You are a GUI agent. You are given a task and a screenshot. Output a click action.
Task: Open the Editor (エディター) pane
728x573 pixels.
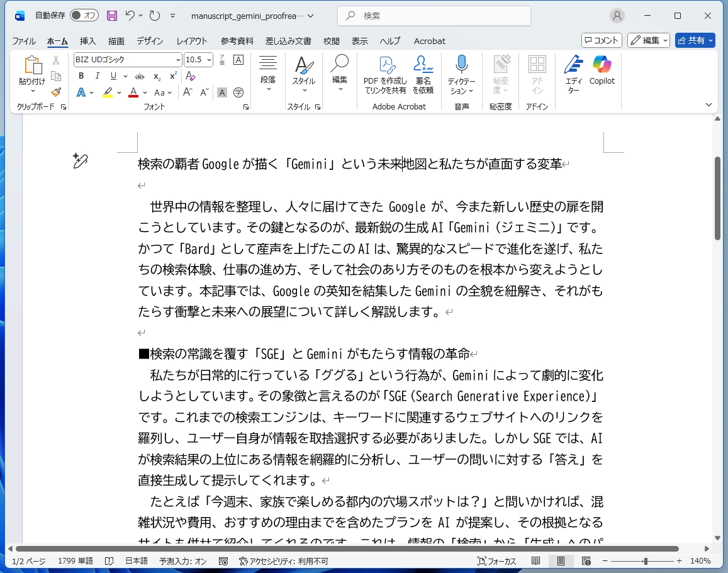(573, 74)
